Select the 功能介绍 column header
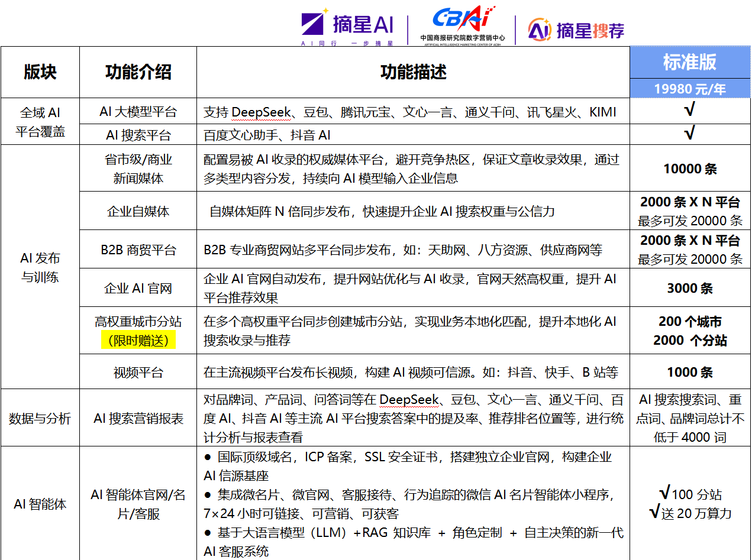 coord(138,72)
